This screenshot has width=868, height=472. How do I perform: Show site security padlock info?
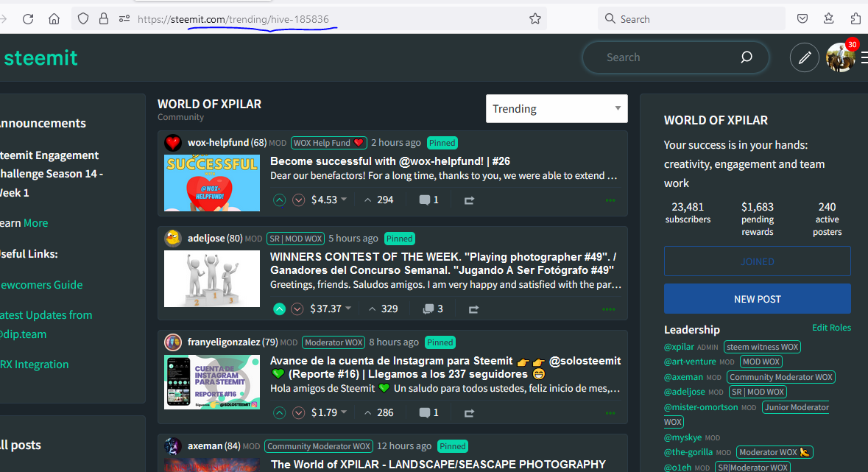pyautogui.click(x=104, y=19)
